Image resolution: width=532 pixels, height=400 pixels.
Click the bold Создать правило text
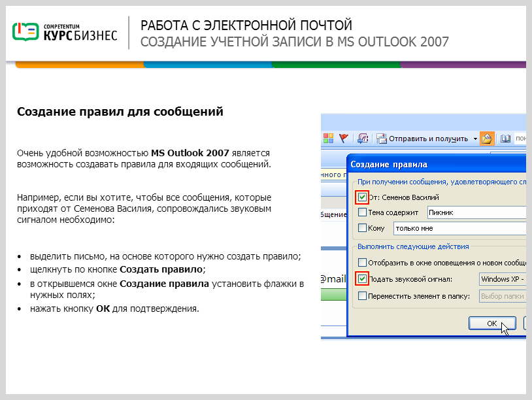161,269
